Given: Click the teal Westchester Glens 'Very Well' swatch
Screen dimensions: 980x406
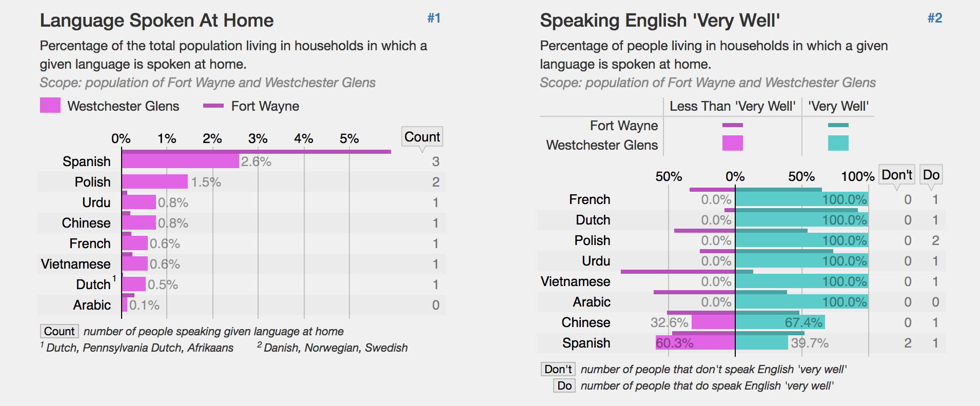Looking at the screenshot, I should (838, 143).
